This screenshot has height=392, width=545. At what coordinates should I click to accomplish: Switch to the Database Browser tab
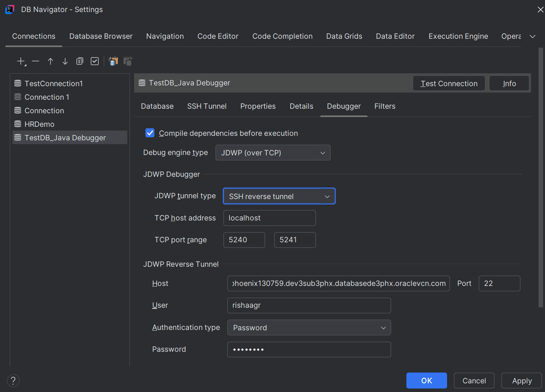point(101,36)
